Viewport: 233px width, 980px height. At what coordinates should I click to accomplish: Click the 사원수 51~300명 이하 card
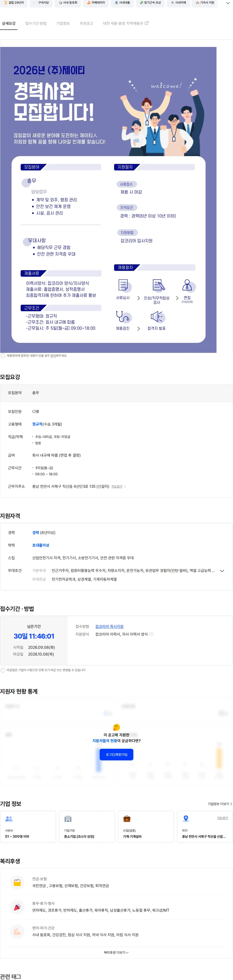tap(28, 827)
